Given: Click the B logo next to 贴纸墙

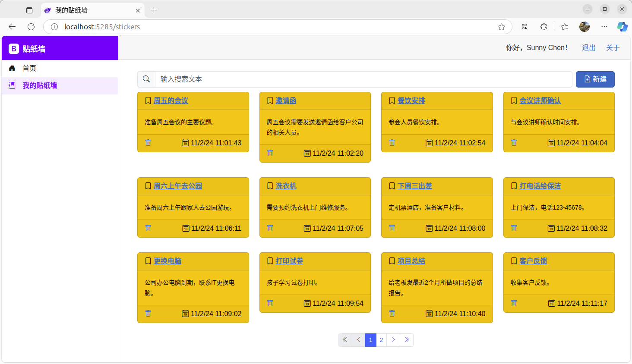Looking at the screenshot, I should point(13,48).
